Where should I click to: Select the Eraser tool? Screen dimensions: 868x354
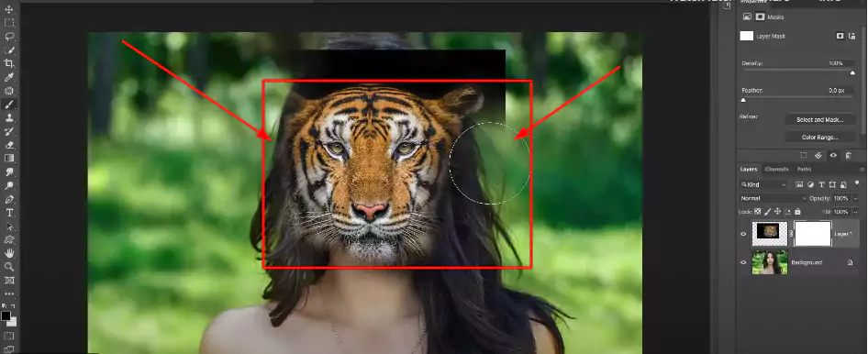click(x=9, y=145)
